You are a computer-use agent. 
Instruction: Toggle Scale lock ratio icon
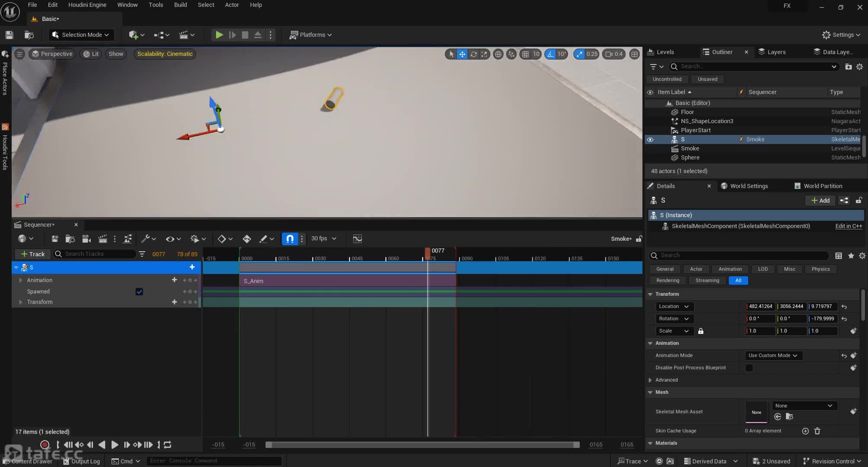pos(701,331)
